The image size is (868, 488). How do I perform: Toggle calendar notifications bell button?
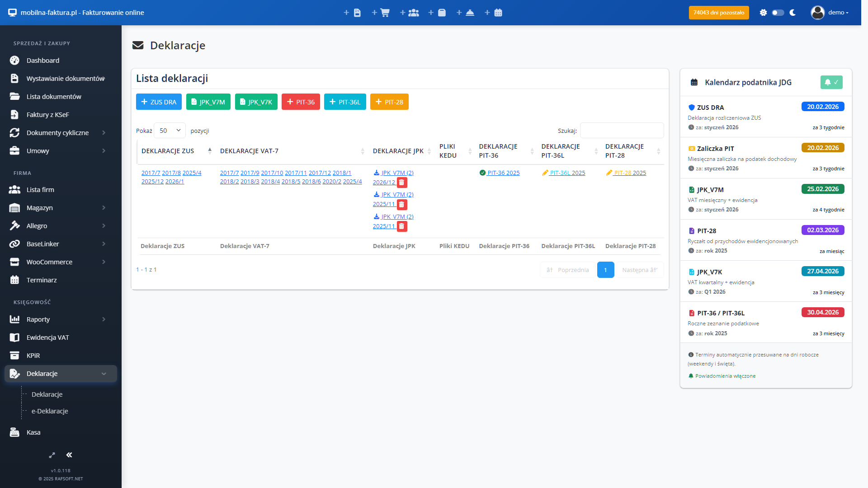(x=831, y=82)
